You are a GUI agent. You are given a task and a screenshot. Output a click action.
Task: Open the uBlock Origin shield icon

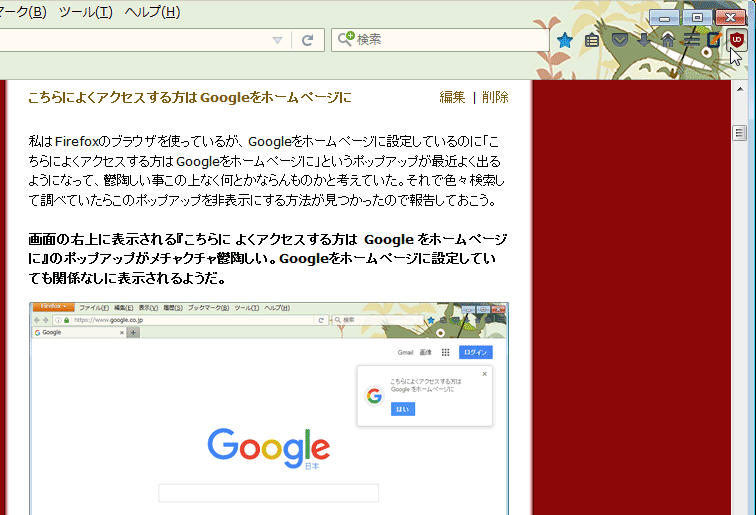click(737, 40)
